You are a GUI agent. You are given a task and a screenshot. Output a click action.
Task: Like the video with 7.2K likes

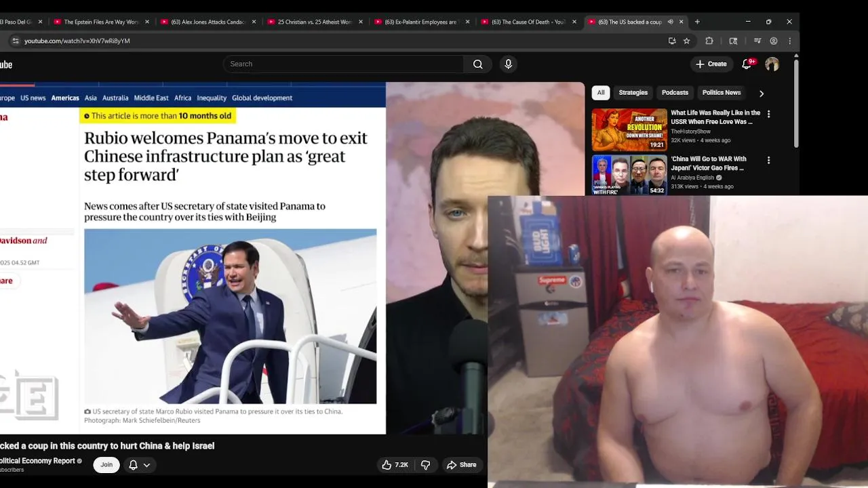[x=395, y=465]
